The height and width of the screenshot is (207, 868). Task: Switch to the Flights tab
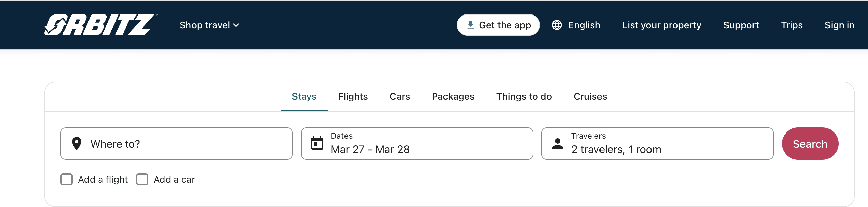click(353, 97)
